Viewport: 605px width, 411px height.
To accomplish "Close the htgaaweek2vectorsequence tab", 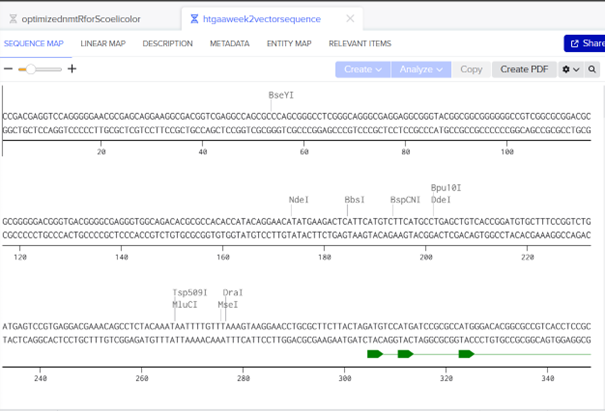I will (349, 17).
